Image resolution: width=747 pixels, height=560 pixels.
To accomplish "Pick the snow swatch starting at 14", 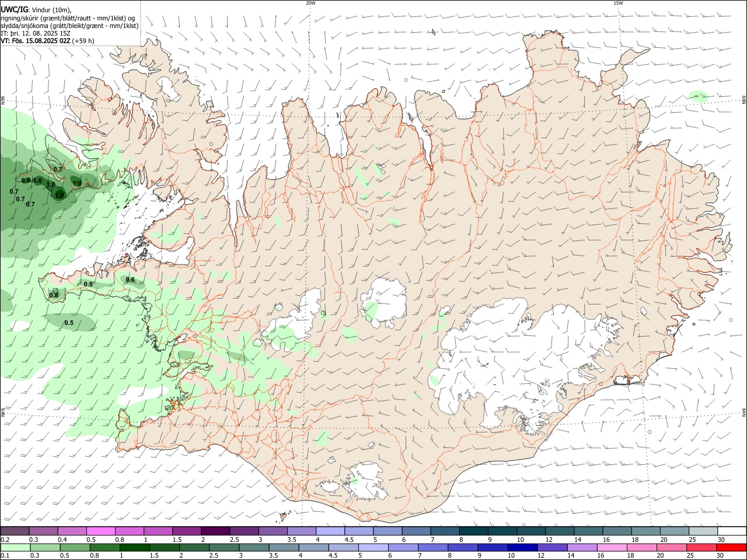I will pyautogui.click(x=588, y=531).
